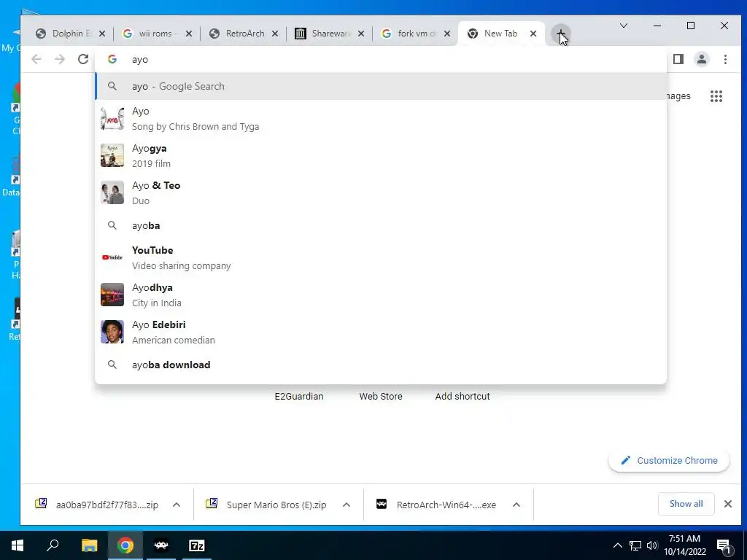The image size is (747, 560).
Task: Reload the page with the refresh icon
Action: pyautogui.click(x=83, y=59)
